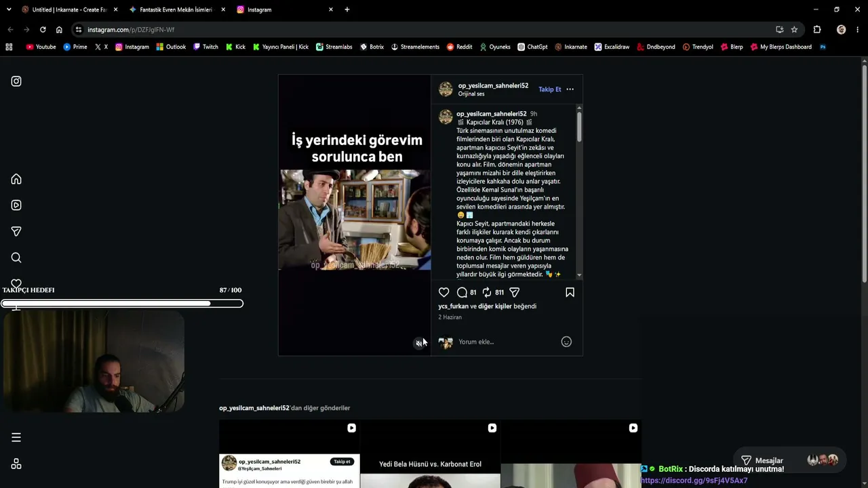Open the tab search dropdown arrow
868x488 pixels.
click(9, 9)
